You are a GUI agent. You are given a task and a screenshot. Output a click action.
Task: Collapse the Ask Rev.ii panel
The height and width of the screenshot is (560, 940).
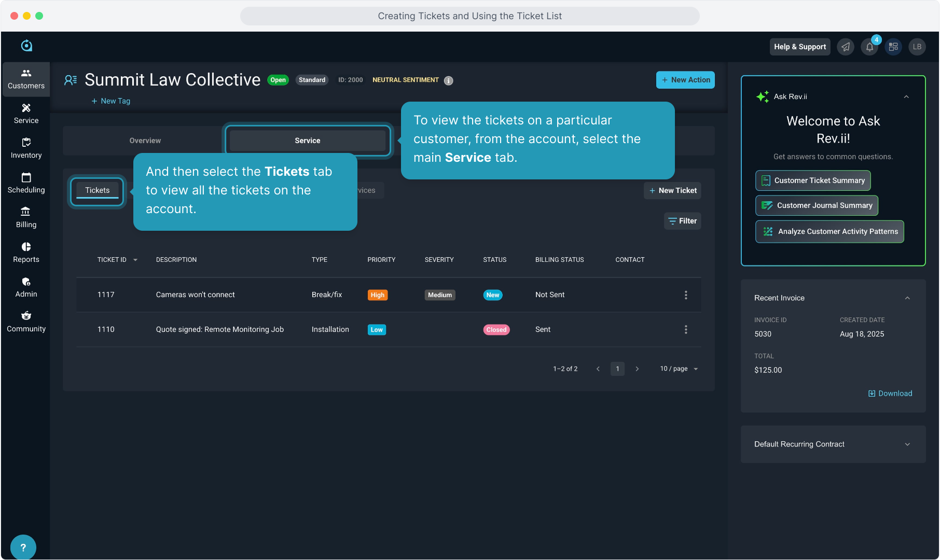[906, 97]
